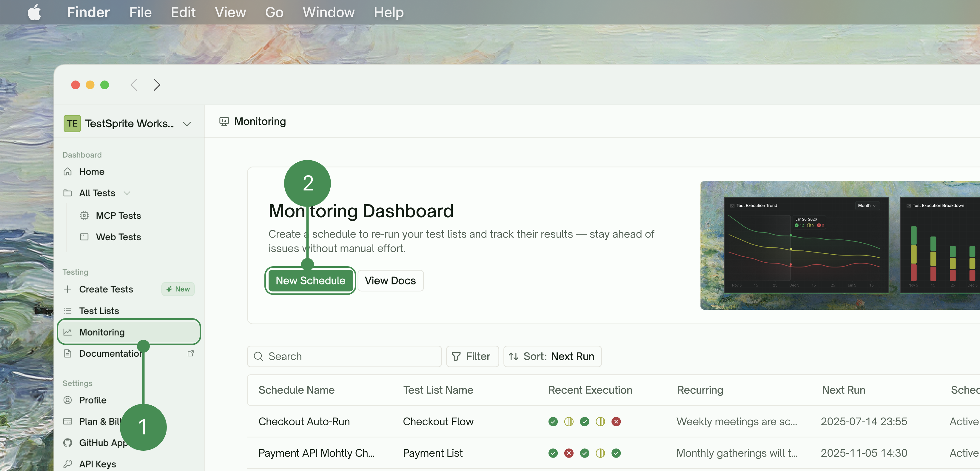This screenshot has width=980, height=471.
Task: Click in the Search field
Action: [344, 356]
